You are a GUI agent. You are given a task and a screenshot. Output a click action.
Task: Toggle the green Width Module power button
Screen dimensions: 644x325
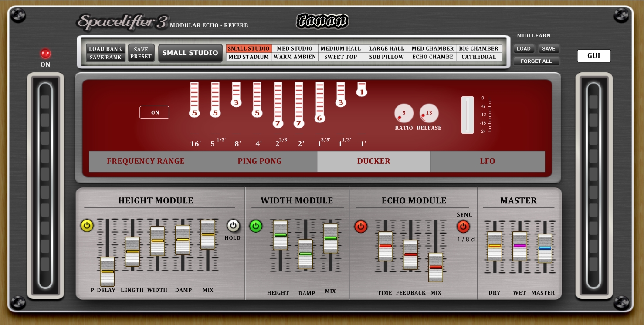(x=256, y=226)
